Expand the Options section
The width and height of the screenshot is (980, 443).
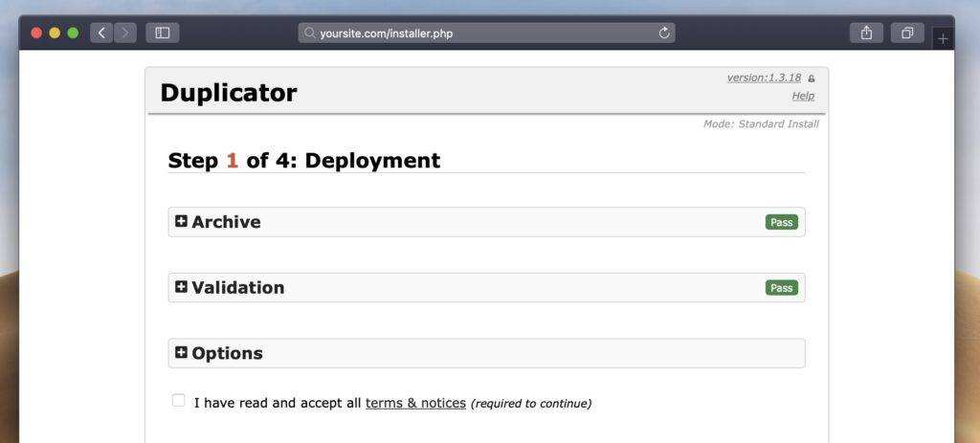182,353
